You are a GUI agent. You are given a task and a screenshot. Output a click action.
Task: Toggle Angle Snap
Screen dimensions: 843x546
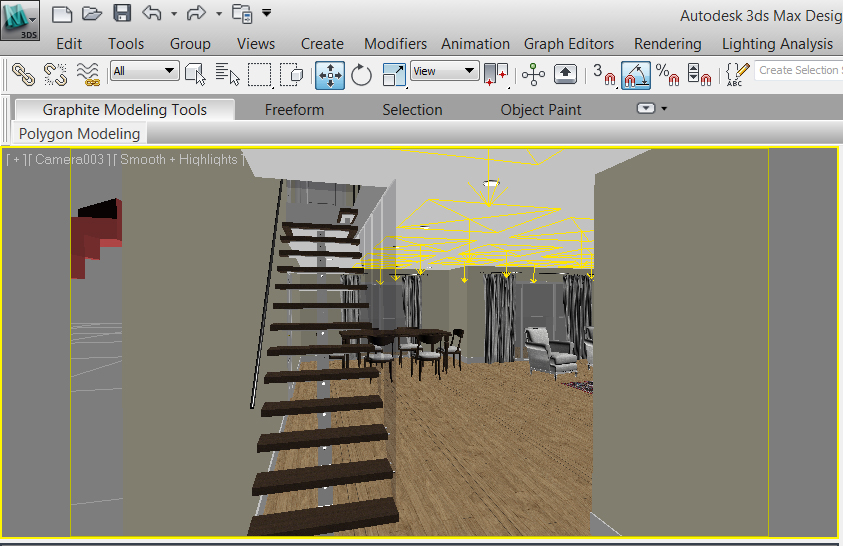point(636,75)
